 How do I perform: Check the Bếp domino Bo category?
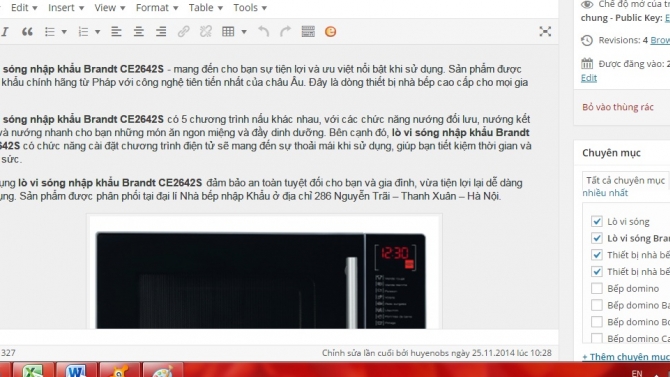597,321
